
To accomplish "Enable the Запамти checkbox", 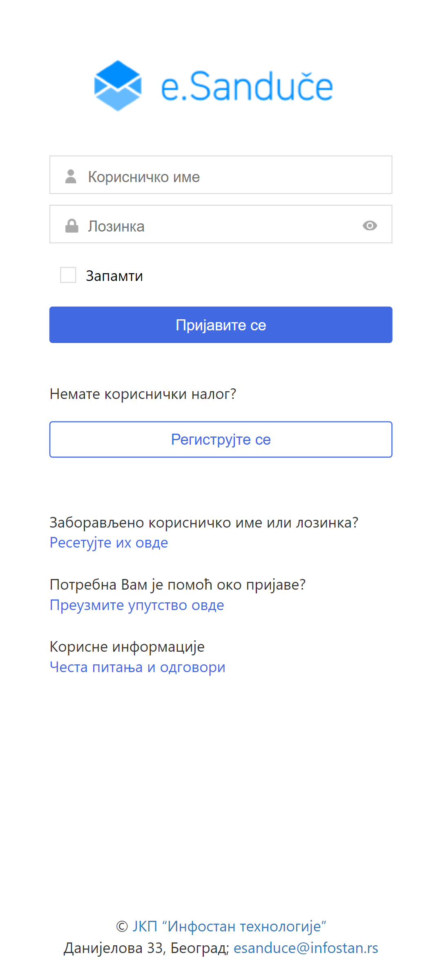I will (68, 275).
